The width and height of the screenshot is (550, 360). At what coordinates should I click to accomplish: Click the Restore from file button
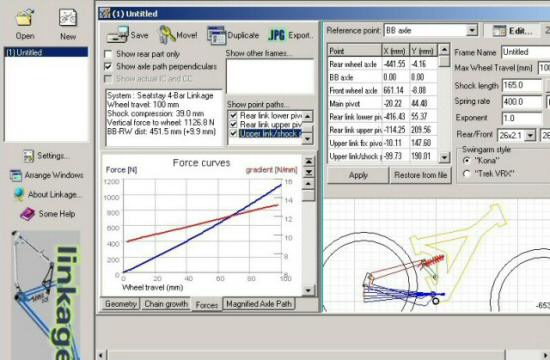(x=421, y=175)
